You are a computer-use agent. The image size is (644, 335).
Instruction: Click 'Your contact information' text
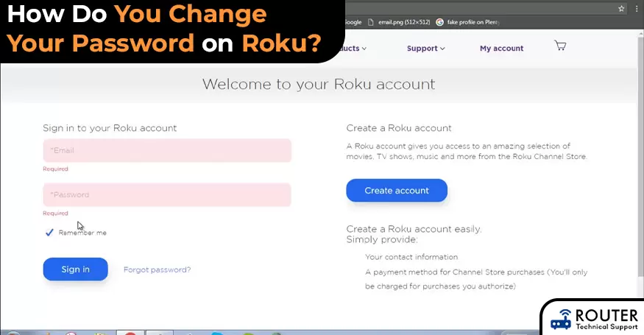click(x=411, y=257)
